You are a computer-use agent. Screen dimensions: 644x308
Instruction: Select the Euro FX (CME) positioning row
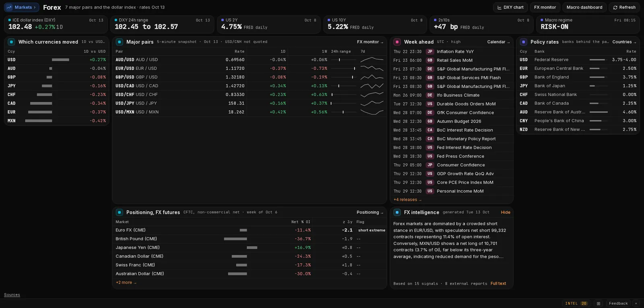coord(250,230)
